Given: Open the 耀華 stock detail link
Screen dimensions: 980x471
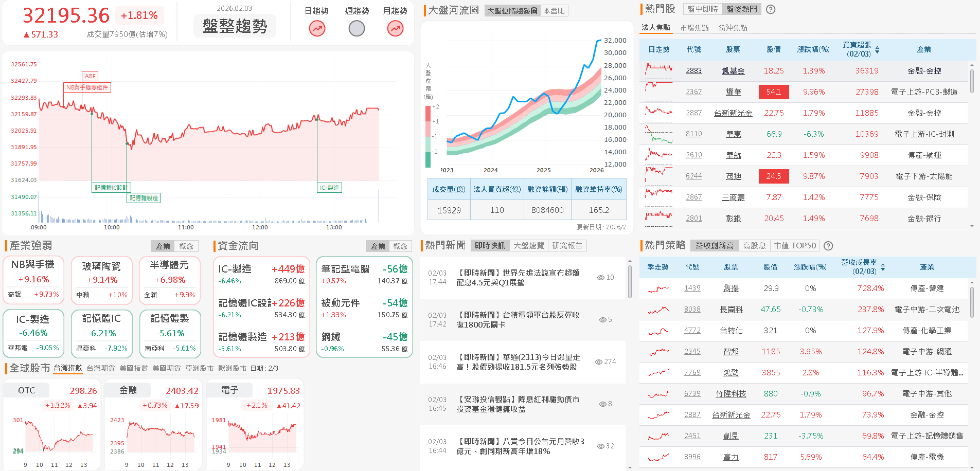Looking at the screenshot, I should point(734,92).
